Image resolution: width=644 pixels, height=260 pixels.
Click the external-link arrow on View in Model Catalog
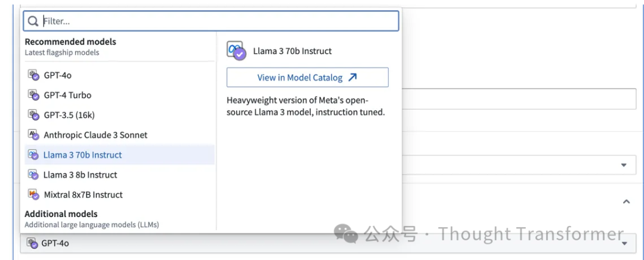pyautogui.click(x=352, y=77)
